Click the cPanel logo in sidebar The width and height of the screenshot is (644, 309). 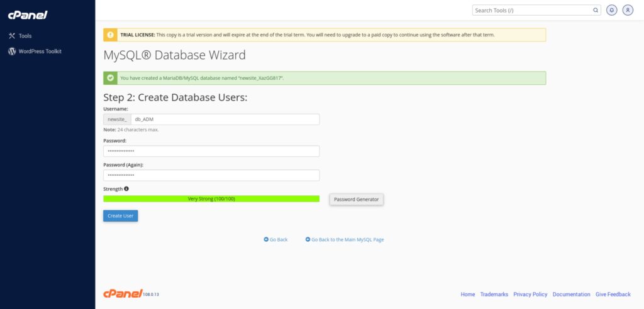pos(28,15)
